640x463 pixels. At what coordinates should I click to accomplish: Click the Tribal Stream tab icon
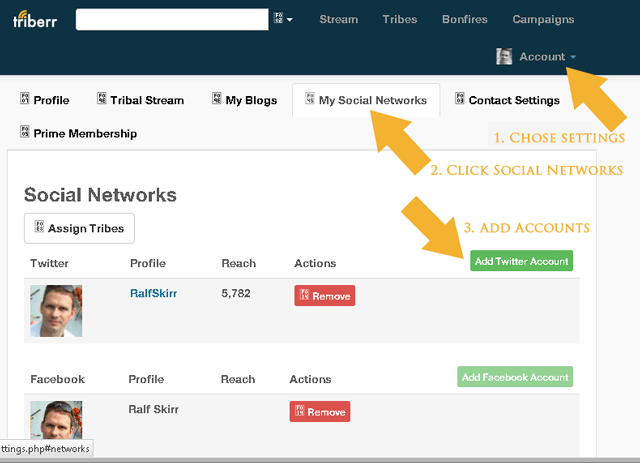click(x=101, y=98)
